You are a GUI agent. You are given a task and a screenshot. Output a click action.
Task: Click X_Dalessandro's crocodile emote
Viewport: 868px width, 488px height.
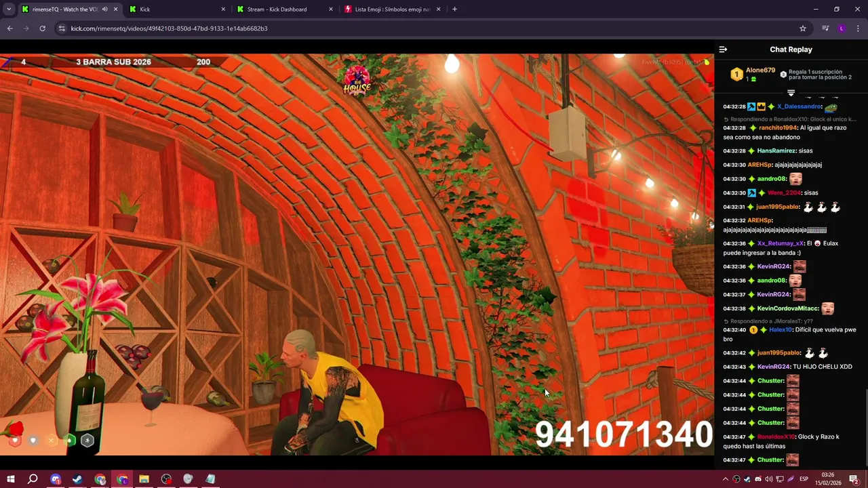pyautogui.click(x=831, y=107)
